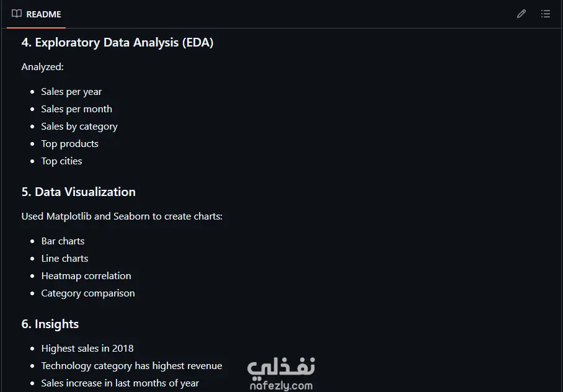563x392 pixels.
Task: Click 'Highest sales in 2018' insight
Action: (x=87, y=349)
